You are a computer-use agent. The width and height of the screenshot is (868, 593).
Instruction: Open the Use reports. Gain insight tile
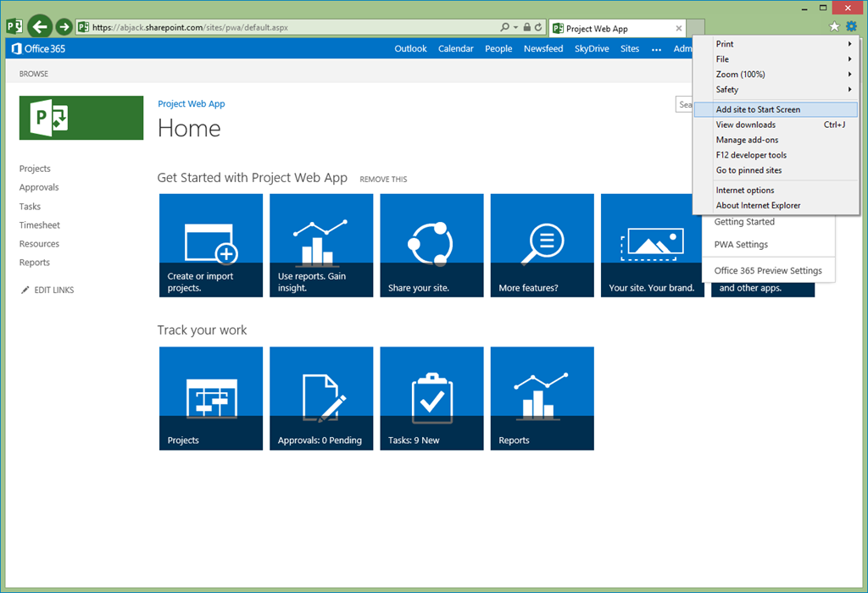tap(321, 245)
